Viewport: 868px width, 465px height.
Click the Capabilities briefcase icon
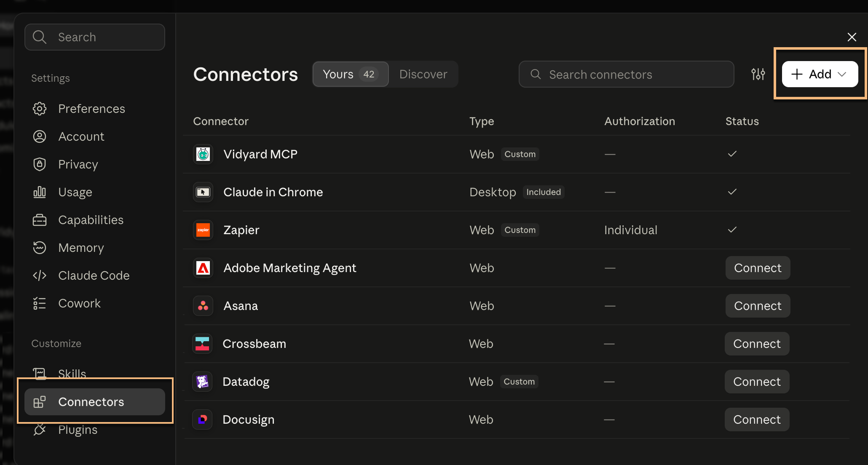point(40,220)
